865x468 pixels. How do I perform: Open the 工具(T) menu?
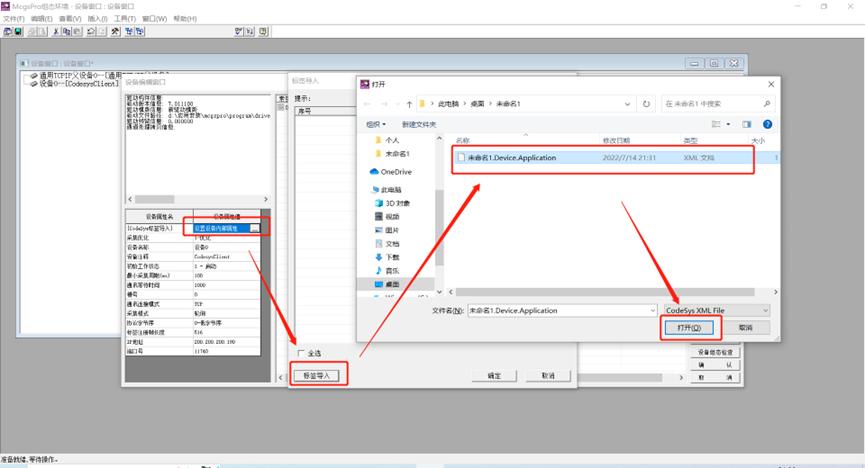point(125,19)
